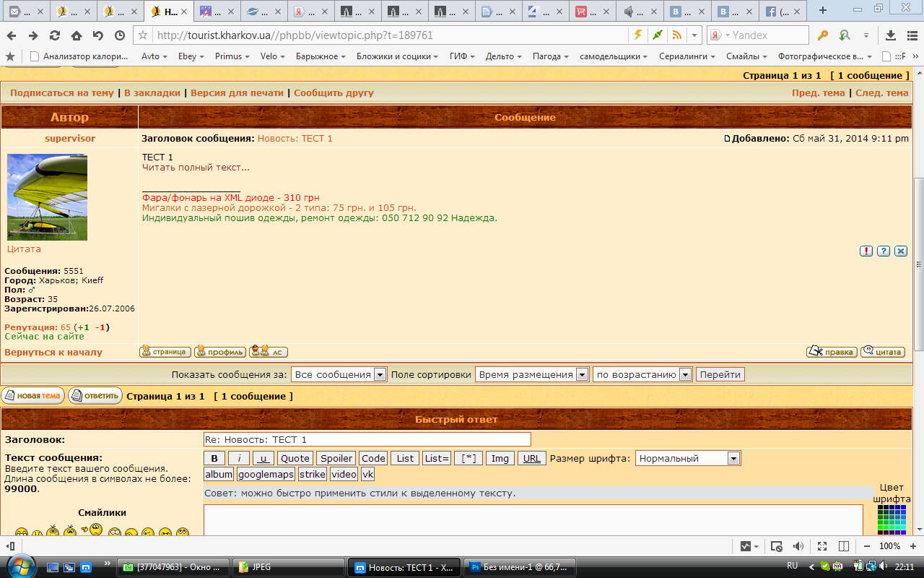Toggle bold B formatting button
The image size is (924, 578).
point(214,458)
